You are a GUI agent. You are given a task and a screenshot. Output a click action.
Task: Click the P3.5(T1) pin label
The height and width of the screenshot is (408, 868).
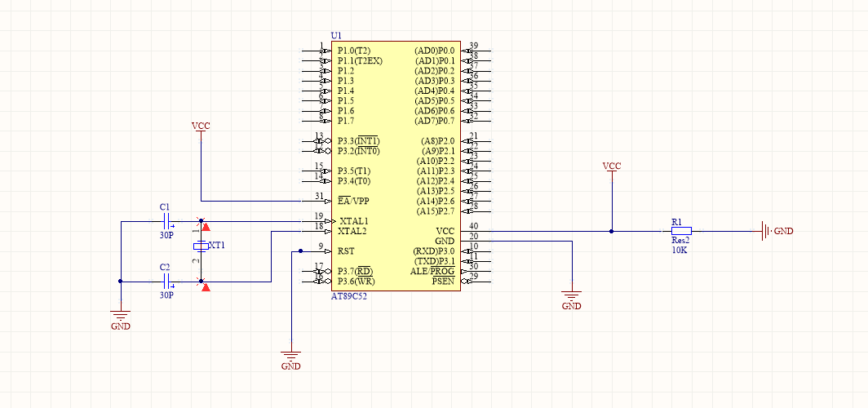[354, 171]
